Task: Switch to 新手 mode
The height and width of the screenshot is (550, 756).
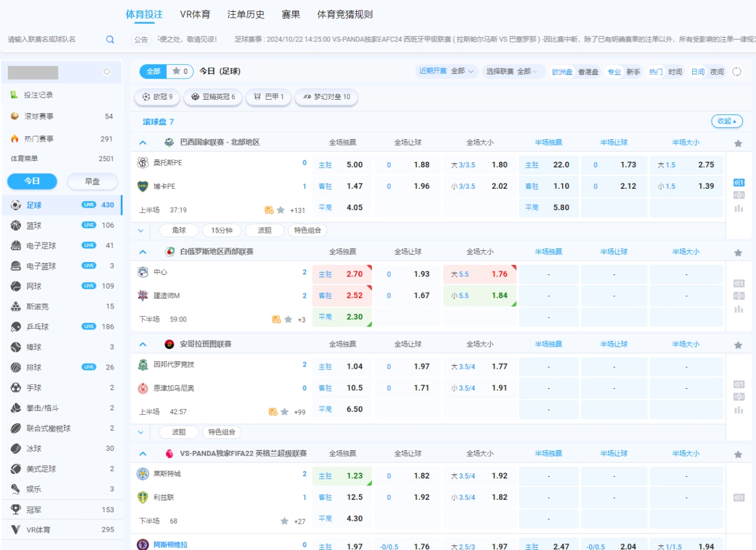Action: click(x=633, y=72)
